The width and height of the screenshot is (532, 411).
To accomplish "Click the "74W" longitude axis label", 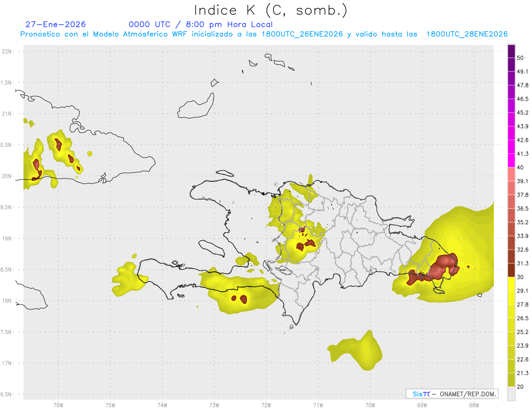I will tap(162, 405).
